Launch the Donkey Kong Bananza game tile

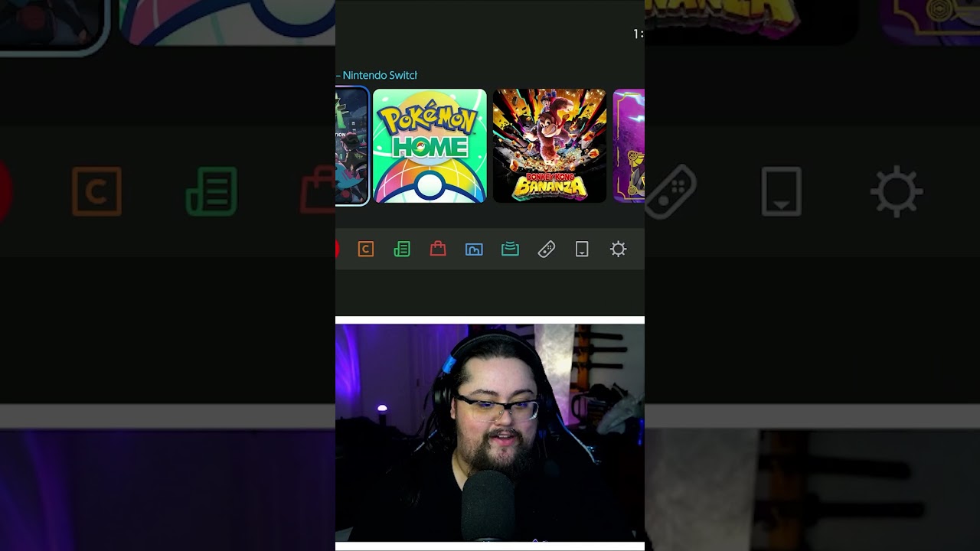click(549, 146)
